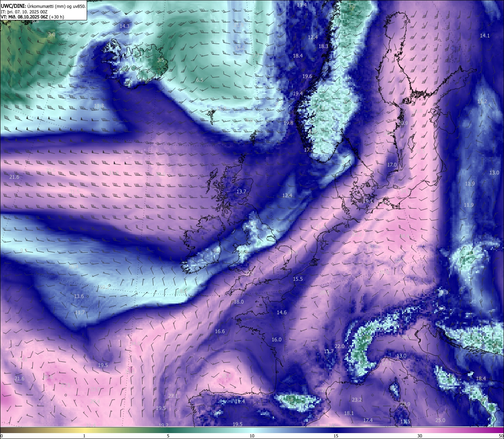This screenshot has width=504, height=439.
Task: Click the 19.8 value on the map
Action: pyautogui.click(x=288, y=123)
